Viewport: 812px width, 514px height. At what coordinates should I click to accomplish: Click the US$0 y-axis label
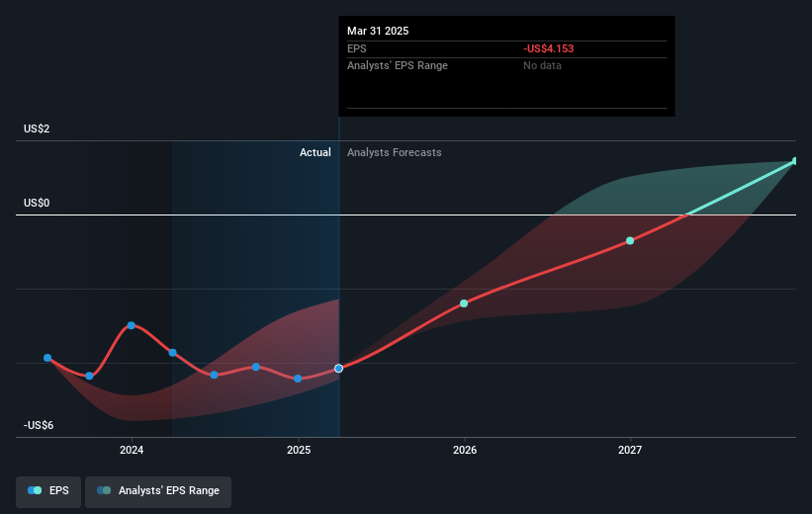[x=37, y=203]
